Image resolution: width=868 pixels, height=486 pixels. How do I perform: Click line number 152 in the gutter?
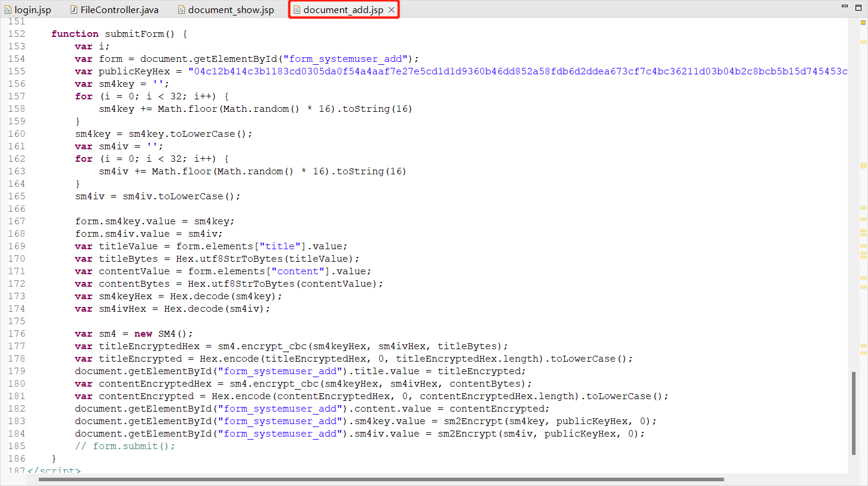(17, 34)
